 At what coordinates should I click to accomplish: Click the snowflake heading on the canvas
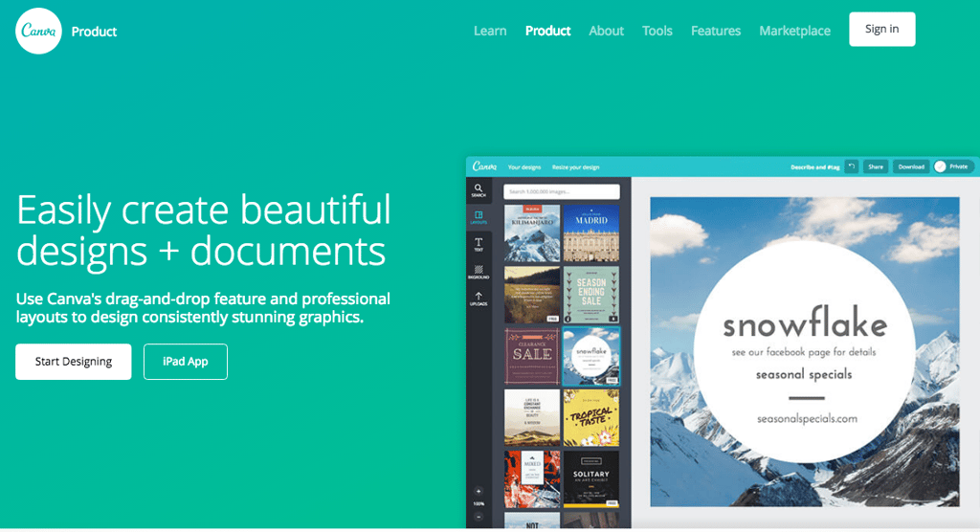(x=805, y=322)
